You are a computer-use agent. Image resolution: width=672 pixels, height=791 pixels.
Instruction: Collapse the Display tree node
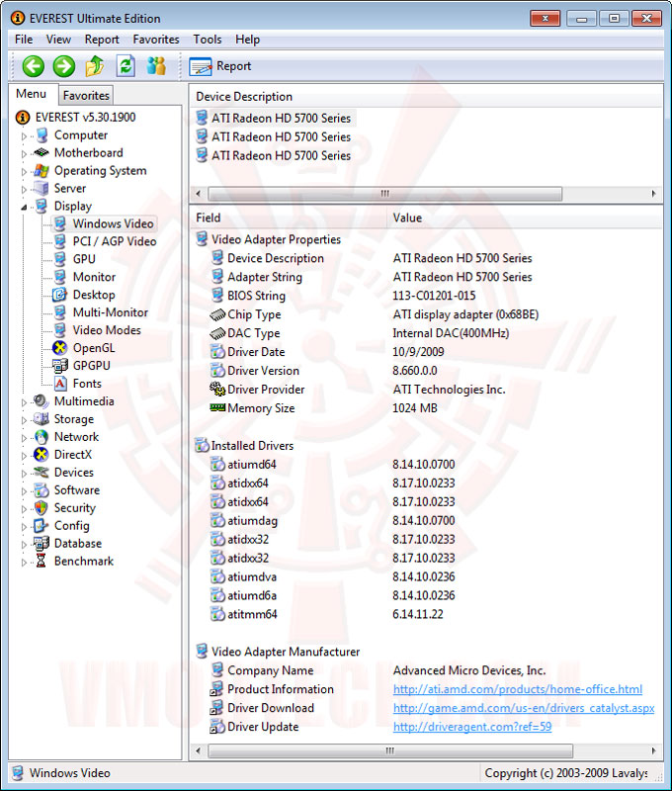coord(24,207)
